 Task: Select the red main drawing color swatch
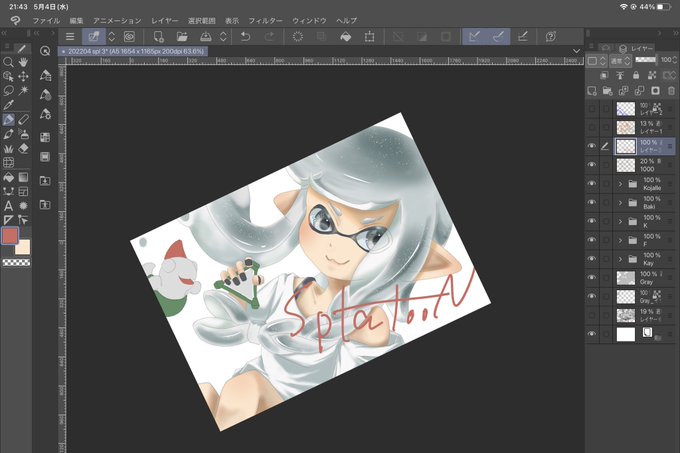pyautogui.click(x=10, y=236)
